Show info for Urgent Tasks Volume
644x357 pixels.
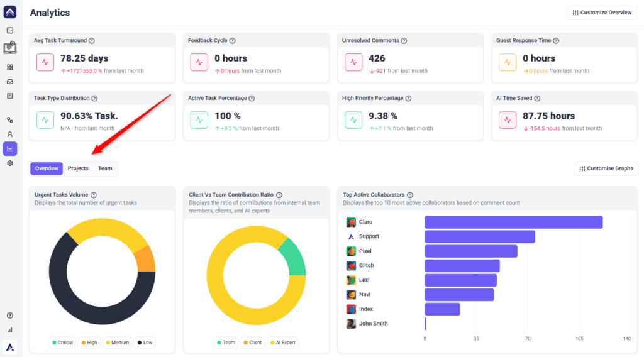tap(94, 195)
